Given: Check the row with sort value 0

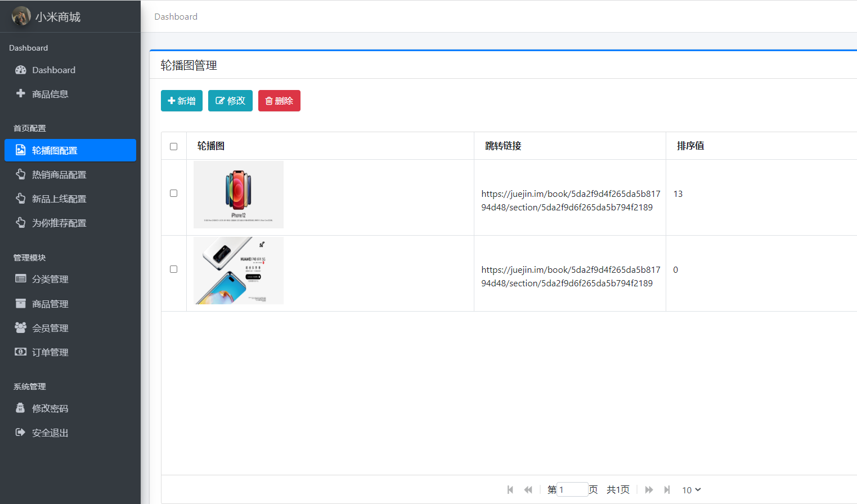Looking at the screenshot, I should click(173, 269).
